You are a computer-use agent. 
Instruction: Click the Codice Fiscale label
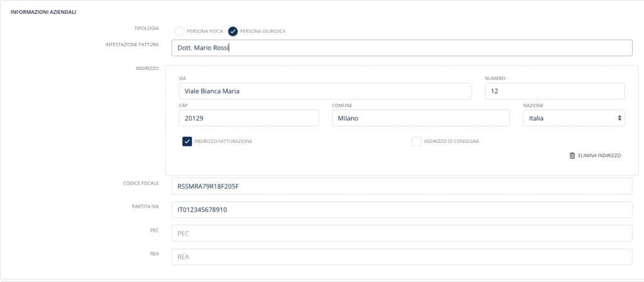click(x=141, y=183)
